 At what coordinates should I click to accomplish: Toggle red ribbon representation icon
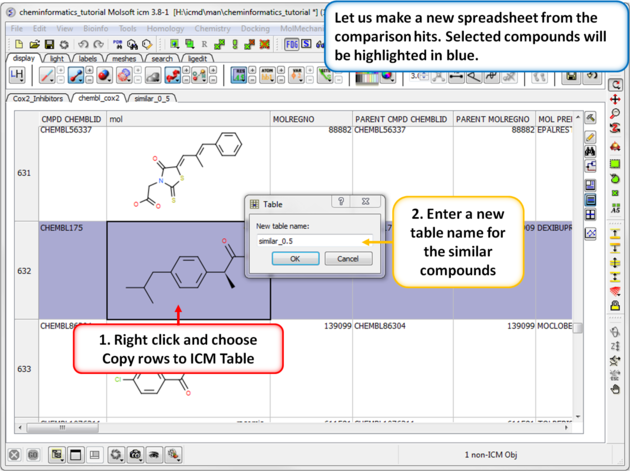172,75
